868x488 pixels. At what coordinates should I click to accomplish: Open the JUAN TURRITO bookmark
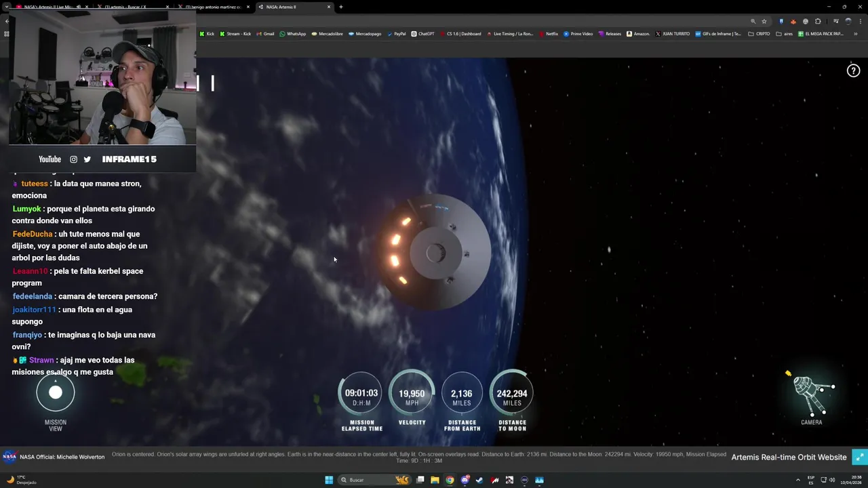click(673, 34)
